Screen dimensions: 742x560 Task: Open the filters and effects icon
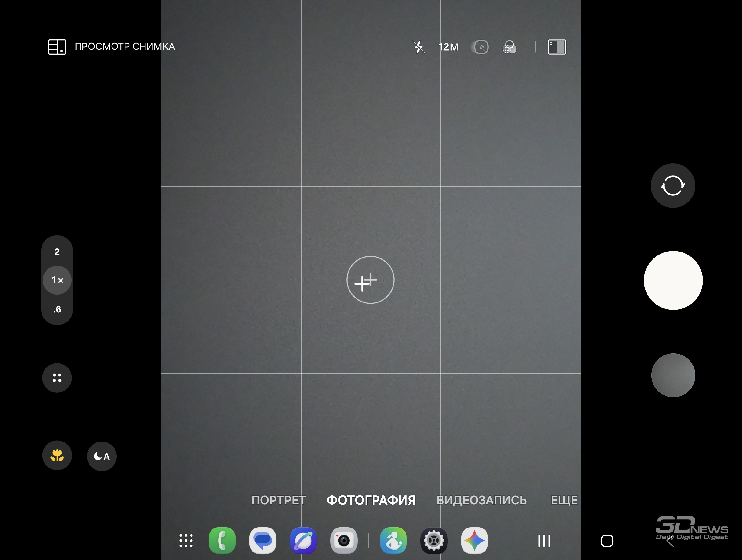(x=510, y=47)
